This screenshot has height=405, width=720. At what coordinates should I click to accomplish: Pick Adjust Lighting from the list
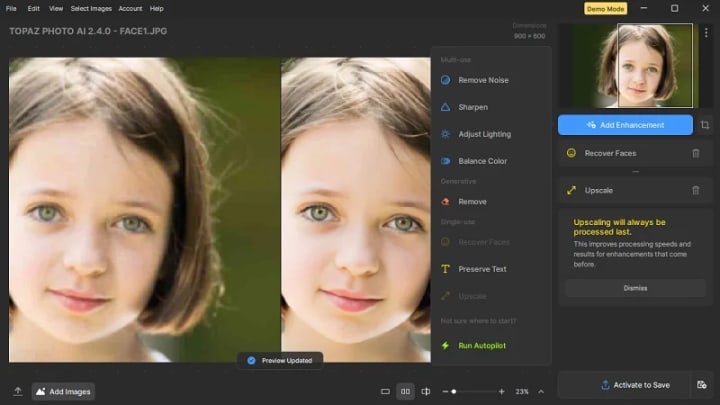click(x=484, y=134)
